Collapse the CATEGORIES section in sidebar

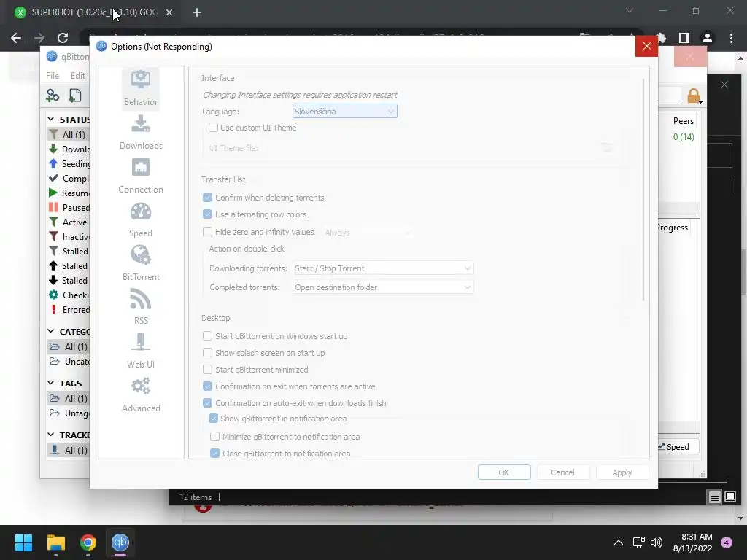pyautogui.click(x=51, y=331)
